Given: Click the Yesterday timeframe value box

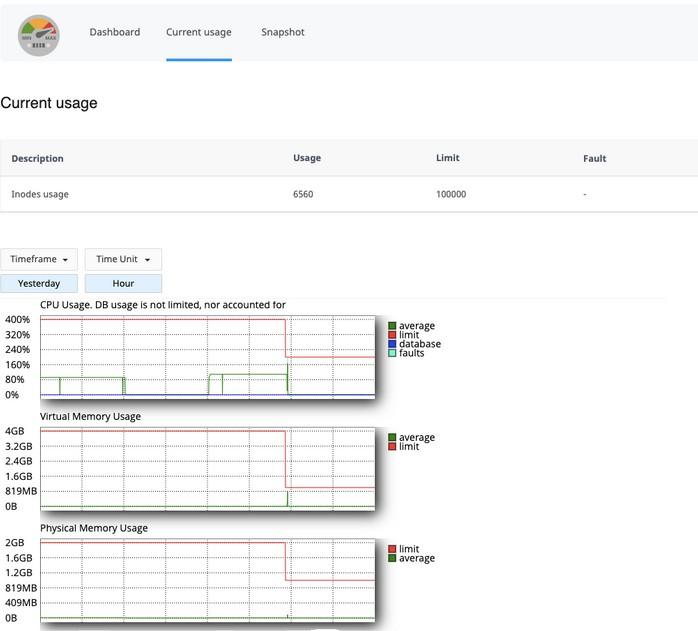Looking at the screenshot, I should pyautogui.click(x=39, y=283).
